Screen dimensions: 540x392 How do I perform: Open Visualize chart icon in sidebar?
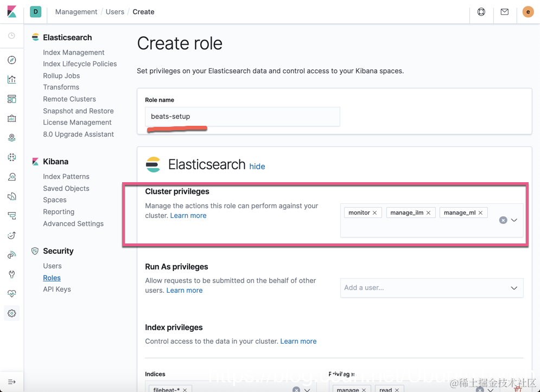tap(12, 80)
